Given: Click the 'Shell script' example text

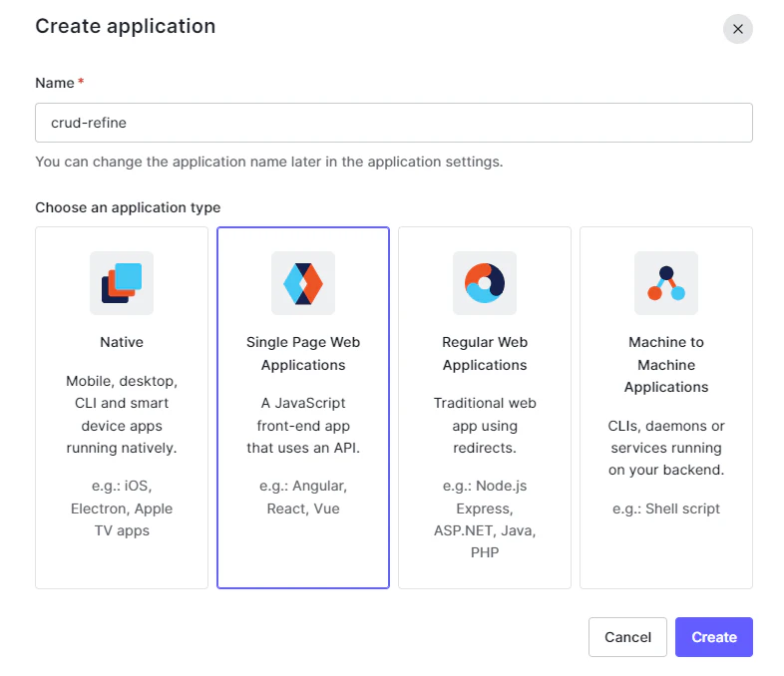Looking at the screenshot, I should point(666,508).
